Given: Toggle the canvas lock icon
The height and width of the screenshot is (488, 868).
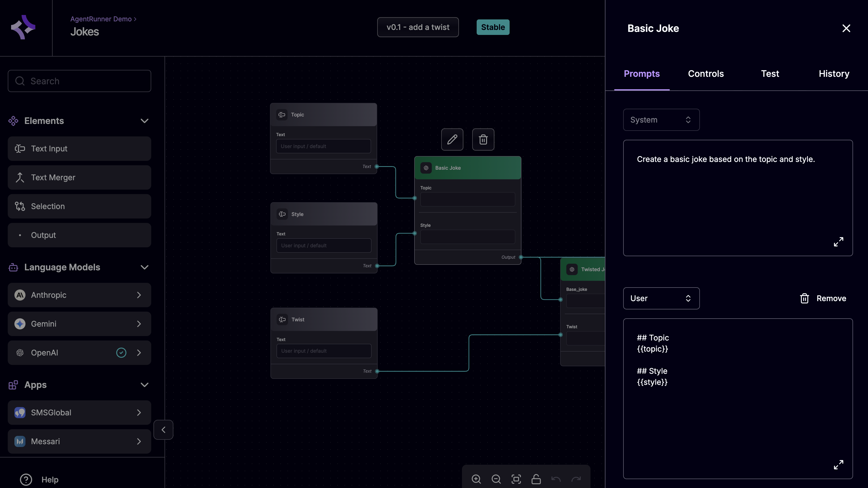Looking at the screenshot, I should coord(536,479).
